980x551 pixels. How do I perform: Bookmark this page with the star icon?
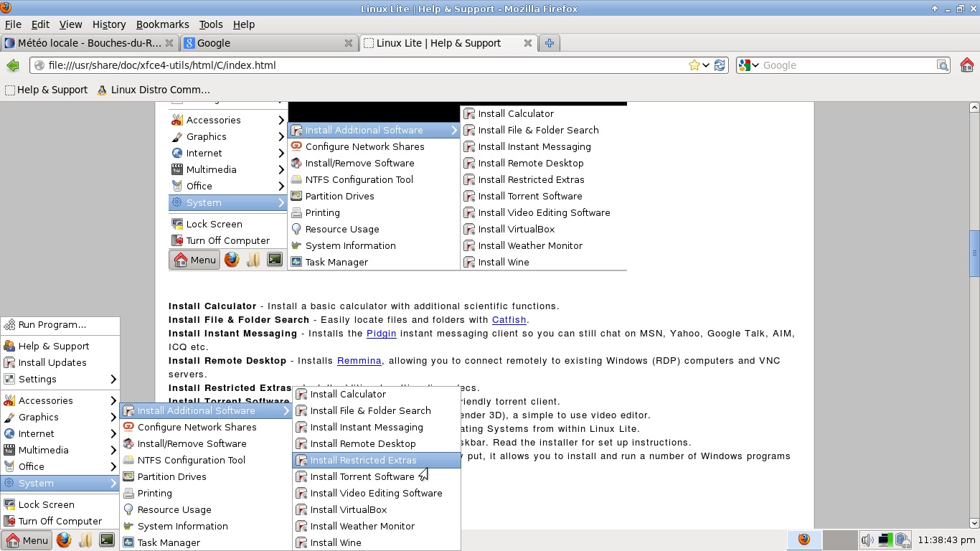[x=694, y=65]
